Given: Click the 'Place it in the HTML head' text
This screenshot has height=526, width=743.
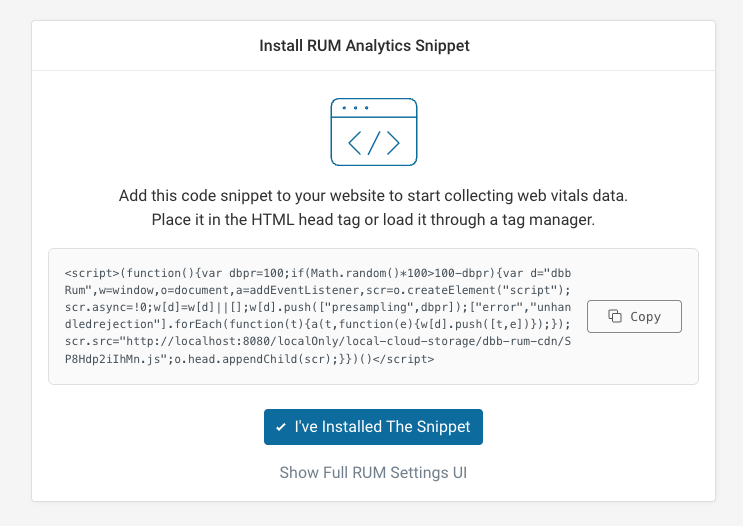Looking at the screenshot, I should pyautogui.click(x=373, y=218).
